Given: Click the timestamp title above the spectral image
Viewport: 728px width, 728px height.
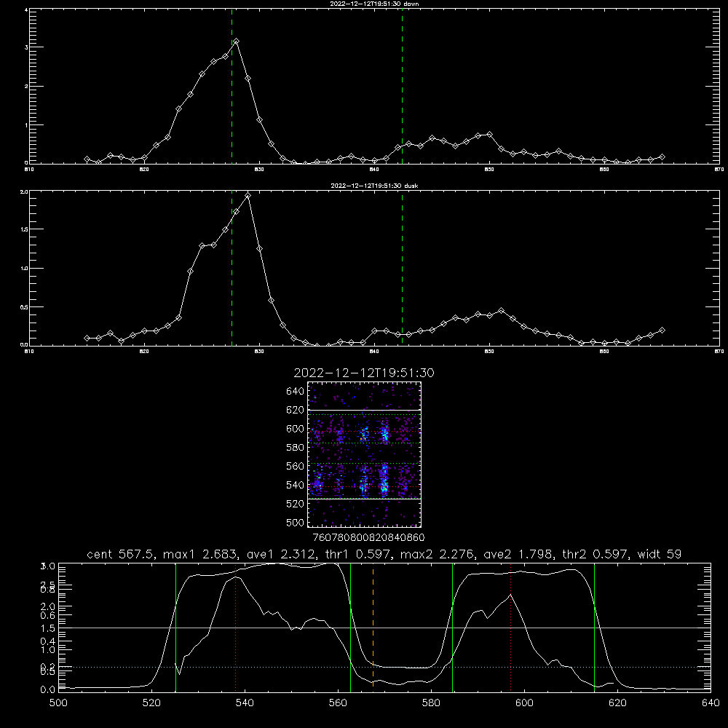Looking at the screenshot, I should 364,373.
